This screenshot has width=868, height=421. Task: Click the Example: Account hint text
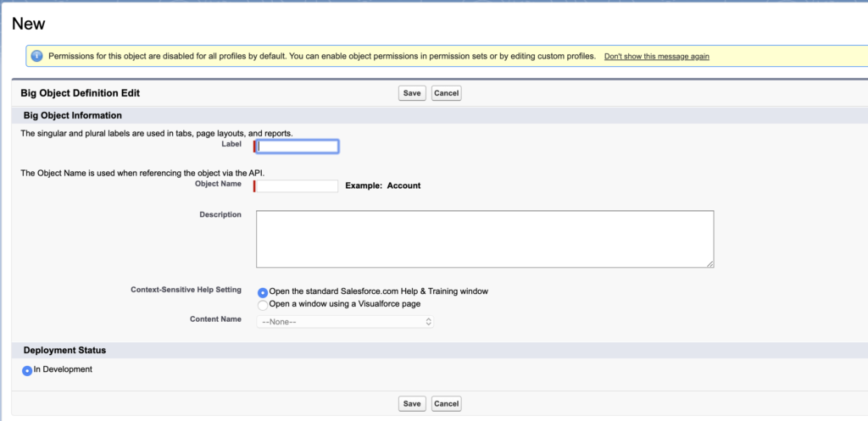coord(383,186)
